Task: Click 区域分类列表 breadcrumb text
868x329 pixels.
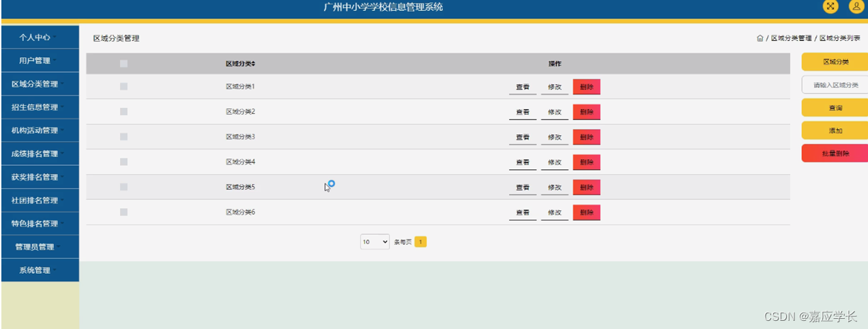Action: click(x=841, y=38)
